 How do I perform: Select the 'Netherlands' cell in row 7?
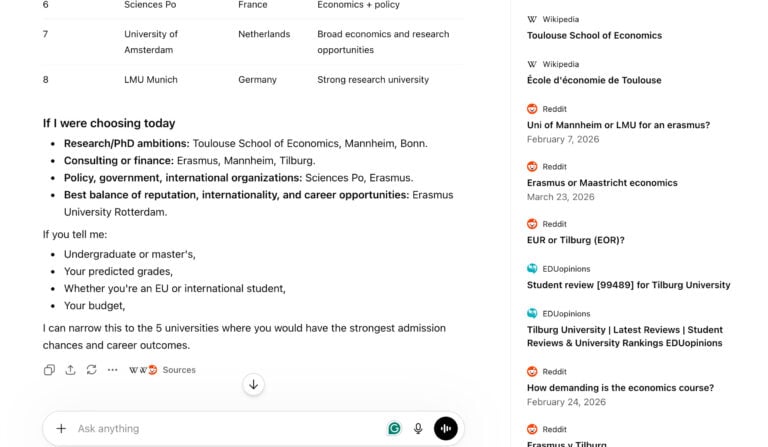coord(264,34)
